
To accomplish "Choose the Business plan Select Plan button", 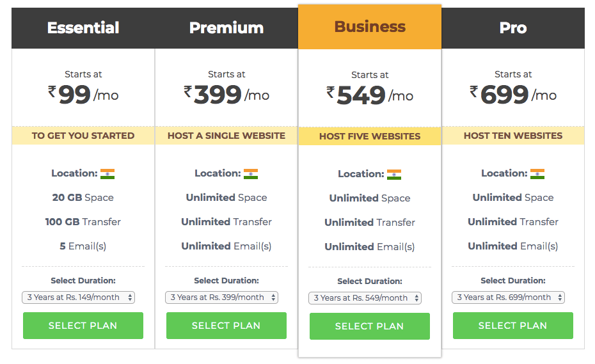I will pyautogui.click(x=370, y=326).
